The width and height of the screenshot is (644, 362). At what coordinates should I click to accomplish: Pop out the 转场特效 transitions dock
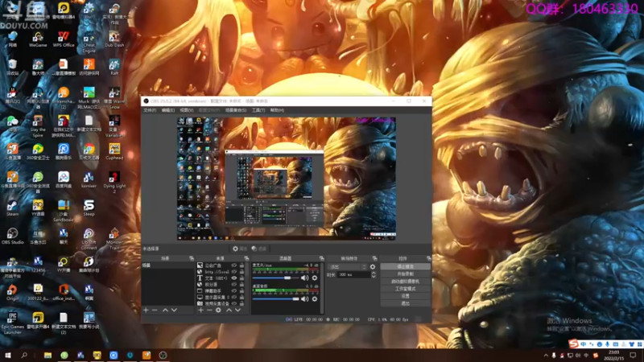pyautogui.click(x=374, y=258)
